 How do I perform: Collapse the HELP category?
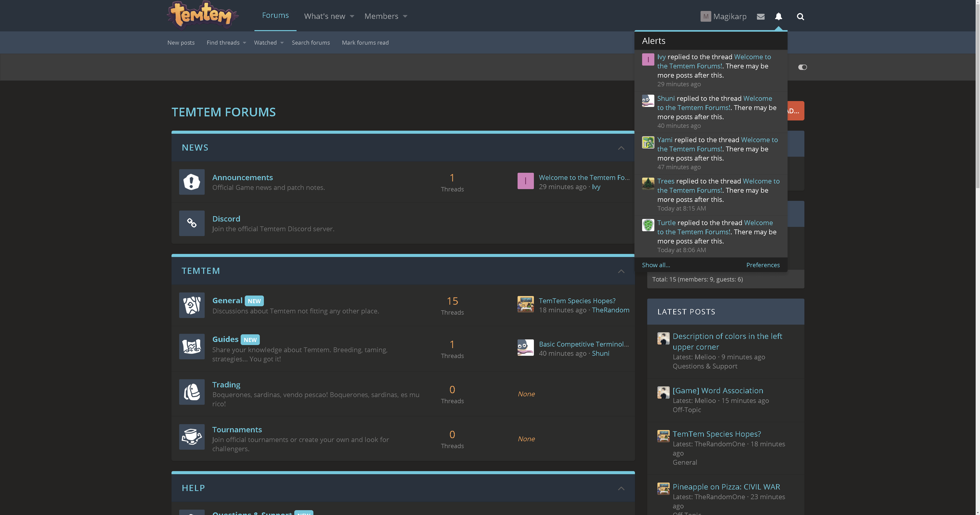tap(621, 488)
